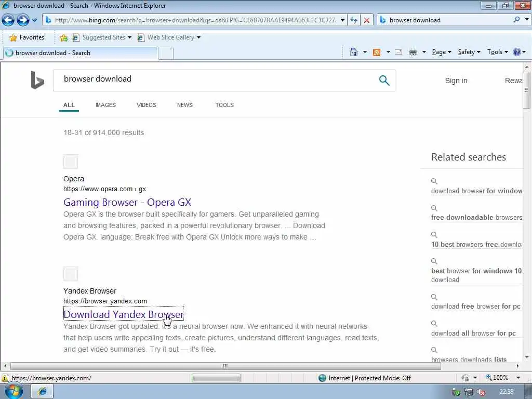Click the Add to Favorites Bar icon
Screen dimensions: 532x399
(x=63, y=37)
